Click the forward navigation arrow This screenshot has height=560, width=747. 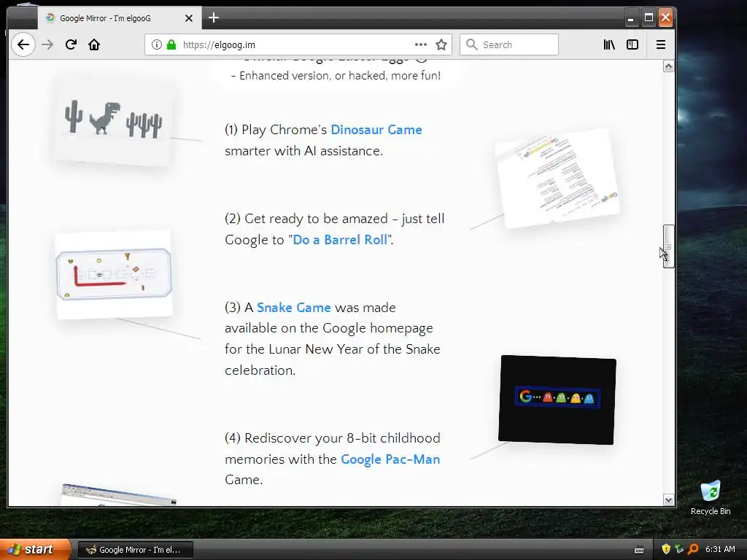[x=47, y=44]
